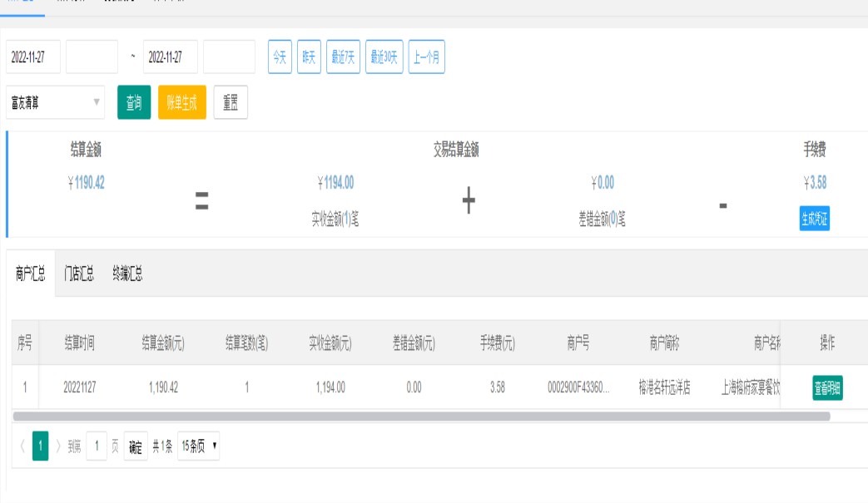Click the end date input field

click(x=170, y=57)
